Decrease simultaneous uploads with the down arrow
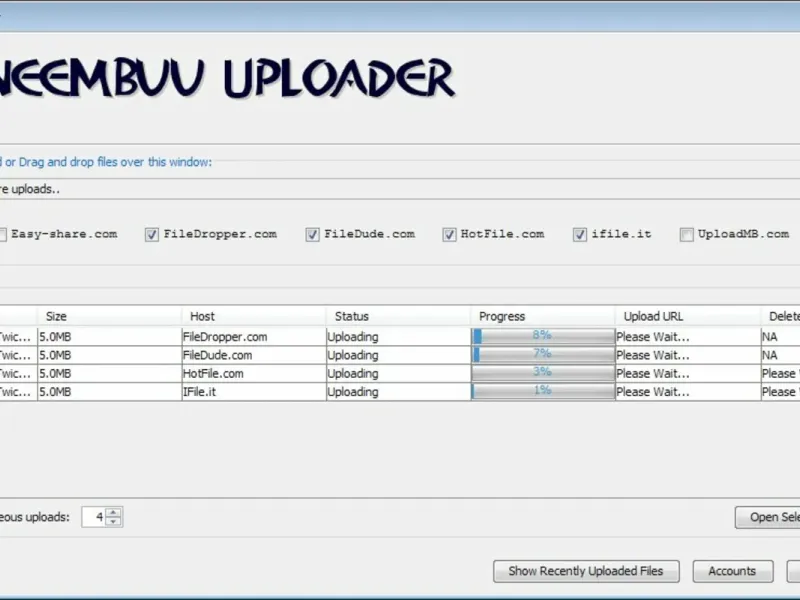800x600 pixels. (x=113, y=521)
